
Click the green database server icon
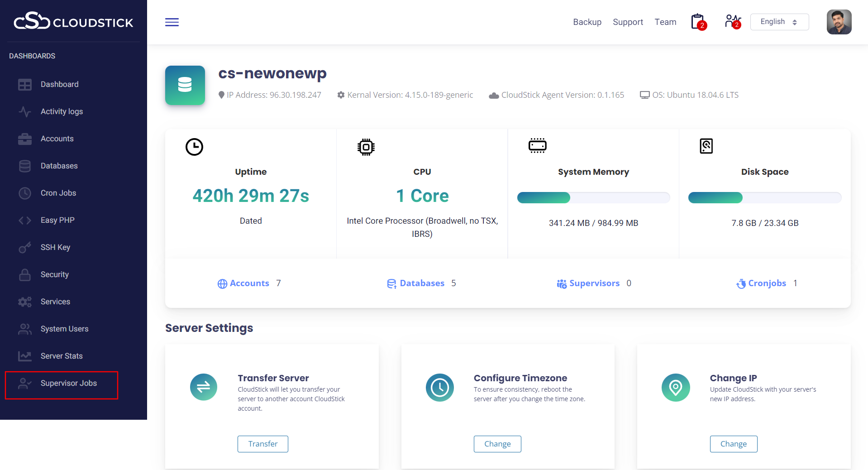185,85
